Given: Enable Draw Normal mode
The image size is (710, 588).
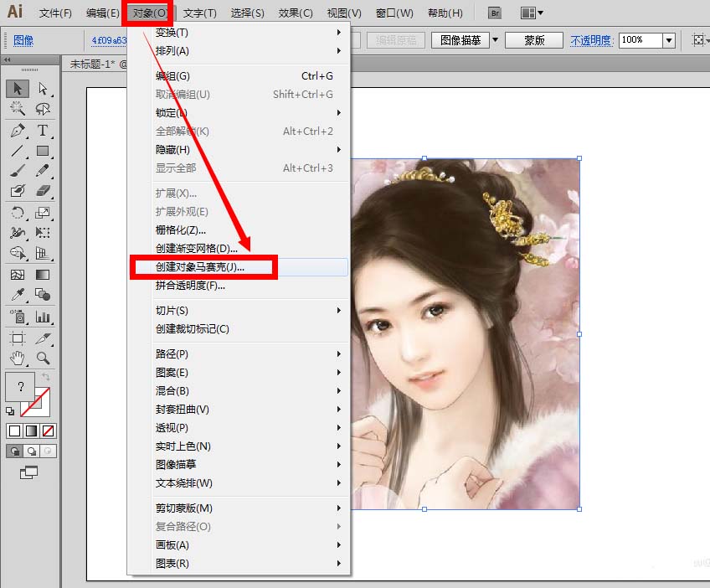Looking at the screenshot, I should [14, 451].
